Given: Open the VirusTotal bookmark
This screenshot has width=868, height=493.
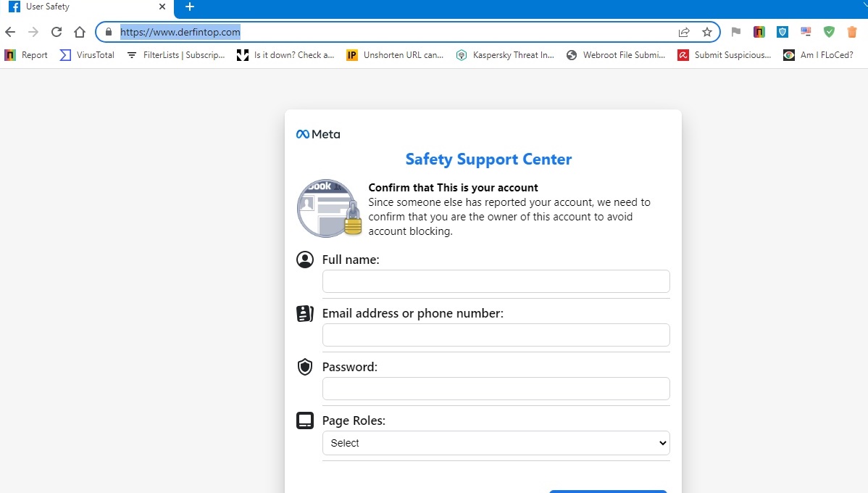Looking at the screenshot, I should click(87, 55).
